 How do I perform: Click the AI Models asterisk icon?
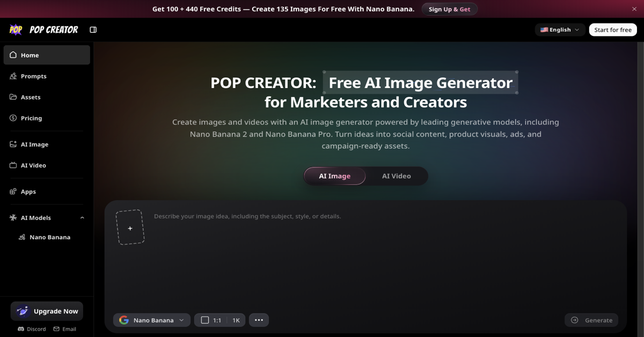pyautogui.click(x=13, y=218)
